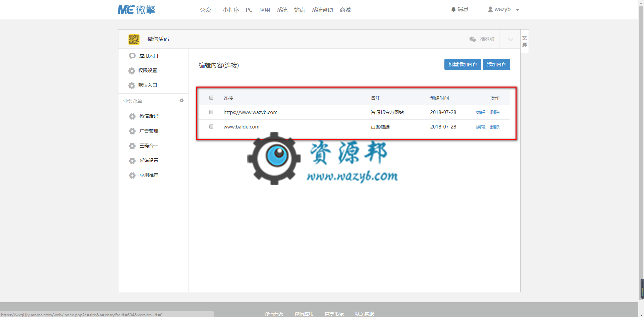The height and width of the screenshot is (317, 644).
Task: Click the 创建时间 column header
Action: tap(439, 98)
